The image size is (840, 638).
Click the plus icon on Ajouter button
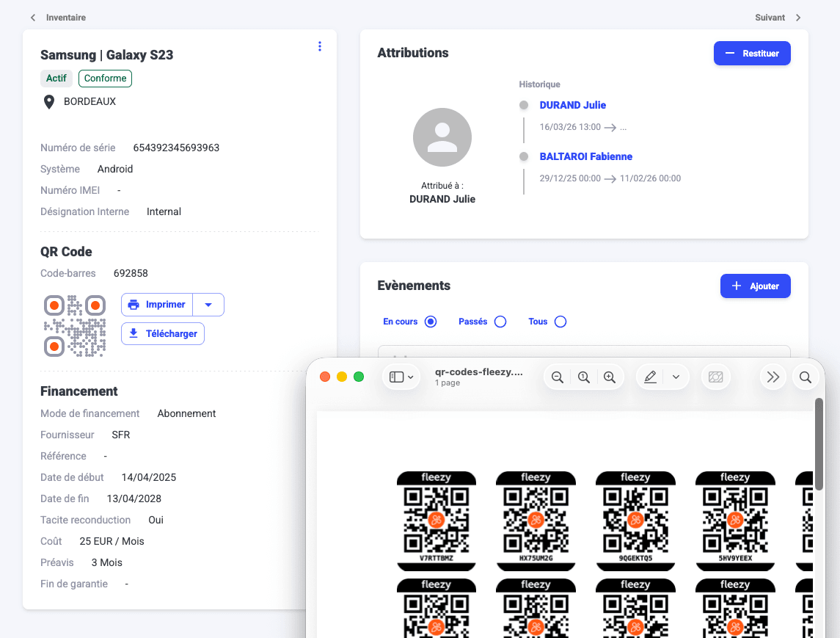click(x=737, y=286)
